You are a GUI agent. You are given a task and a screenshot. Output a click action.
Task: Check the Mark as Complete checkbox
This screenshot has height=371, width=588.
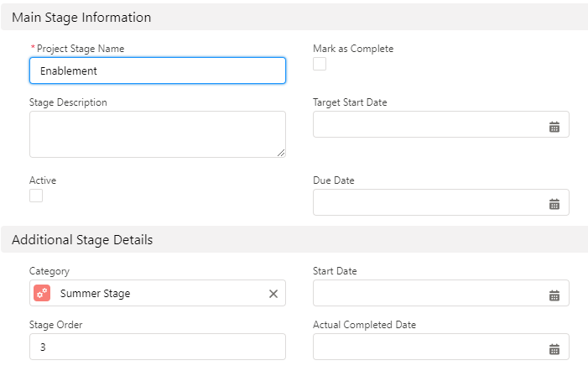pos(320,64)
